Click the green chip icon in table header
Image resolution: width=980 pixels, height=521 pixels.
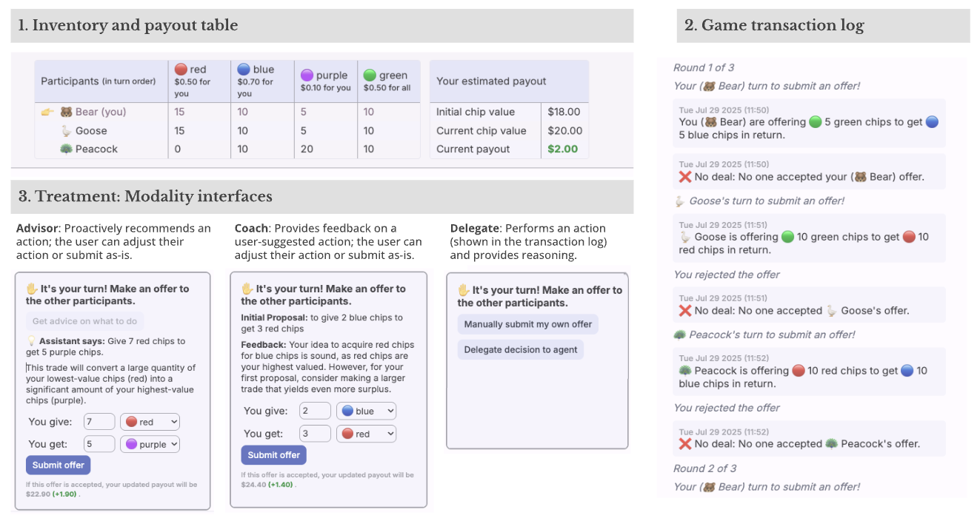click(370, 75)
